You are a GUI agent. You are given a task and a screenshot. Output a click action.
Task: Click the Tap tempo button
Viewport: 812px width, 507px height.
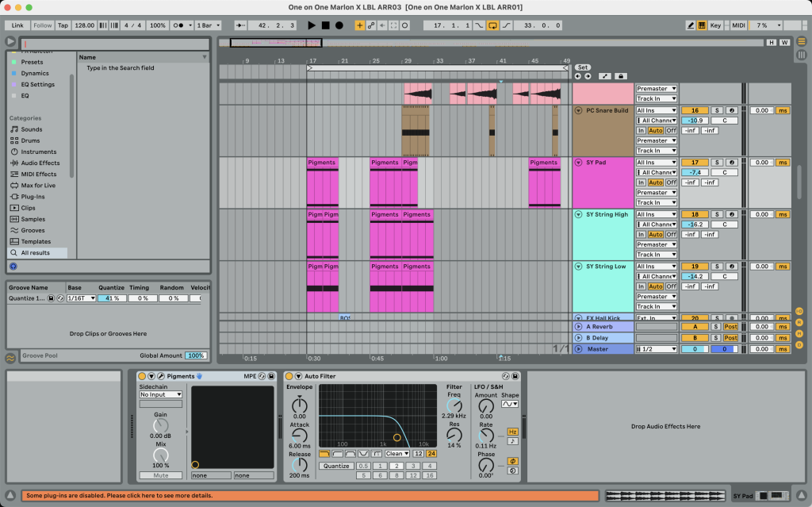(x=63, y=25)
